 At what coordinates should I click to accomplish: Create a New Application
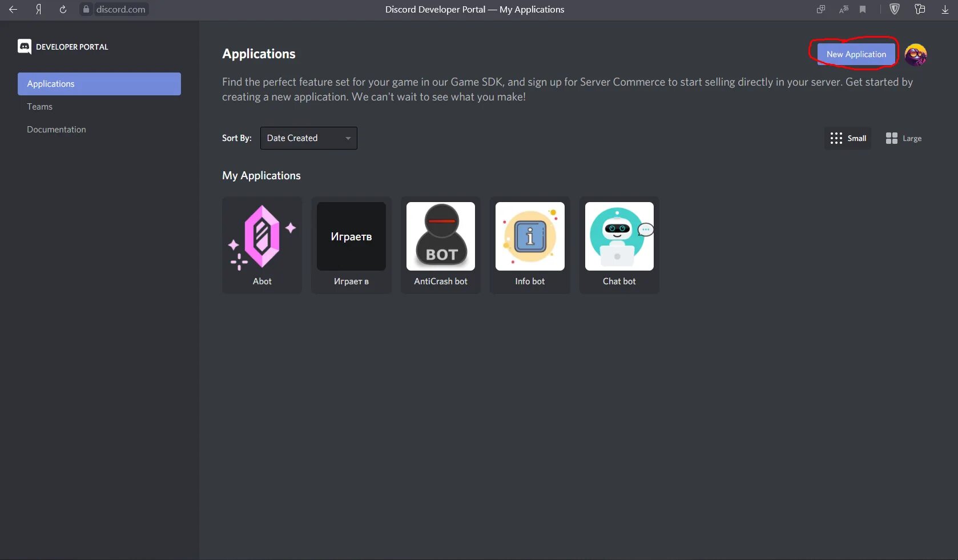[x=856, y=54]
